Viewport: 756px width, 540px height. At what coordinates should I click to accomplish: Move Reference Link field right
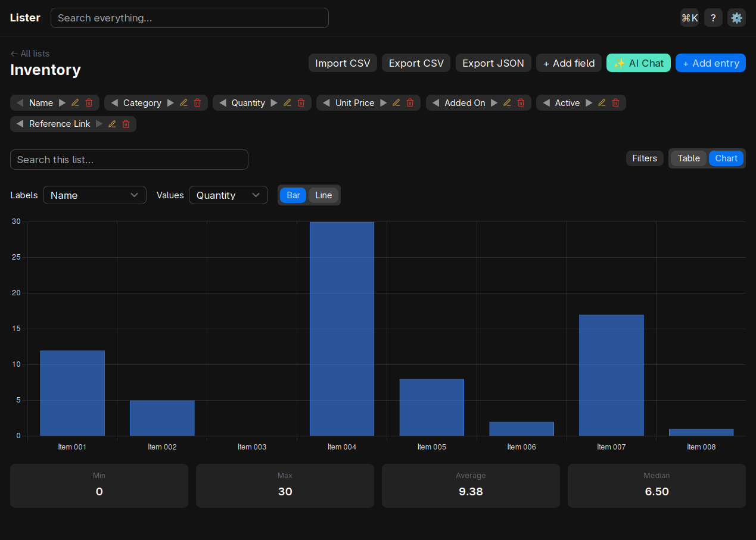[x=99, y=124]
